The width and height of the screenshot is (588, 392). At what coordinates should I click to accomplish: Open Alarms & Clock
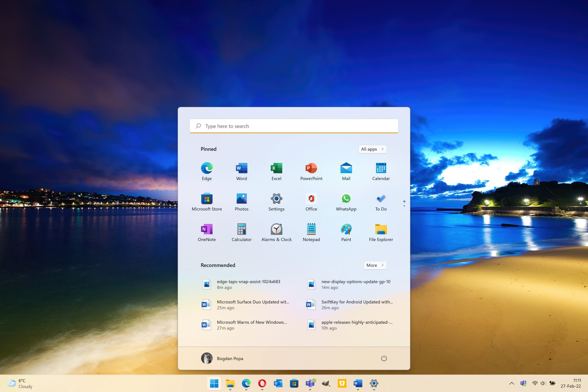pyautogui.click(x=276, y=232)
